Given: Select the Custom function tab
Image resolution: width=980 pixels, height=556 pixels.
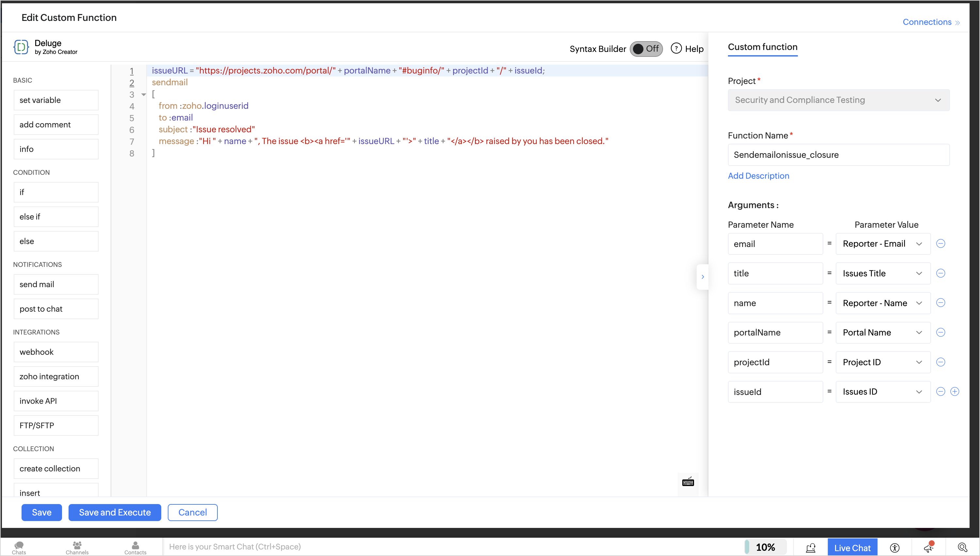Looking at the screenshot, I should [762, 47].
